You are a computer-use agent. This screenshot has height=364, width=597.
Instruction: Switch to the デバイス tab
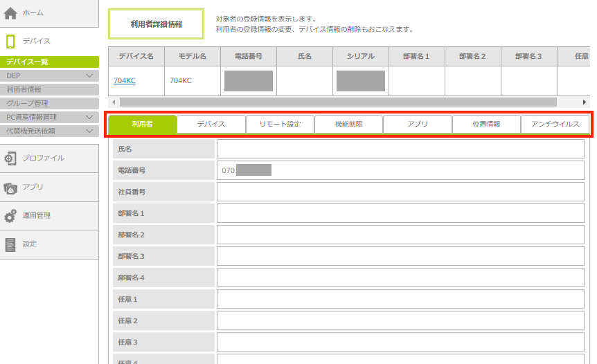[x=211, y=125]
